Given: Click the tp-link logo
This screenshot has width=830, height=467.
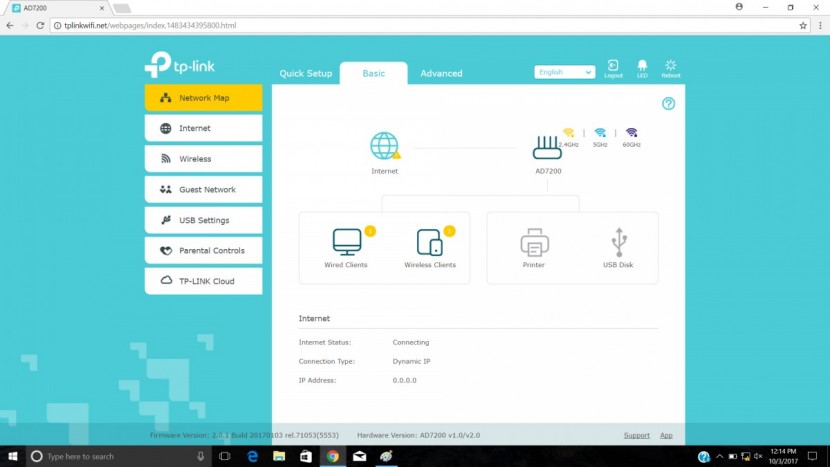Looking at the screenshot, I should coord(180,65).
